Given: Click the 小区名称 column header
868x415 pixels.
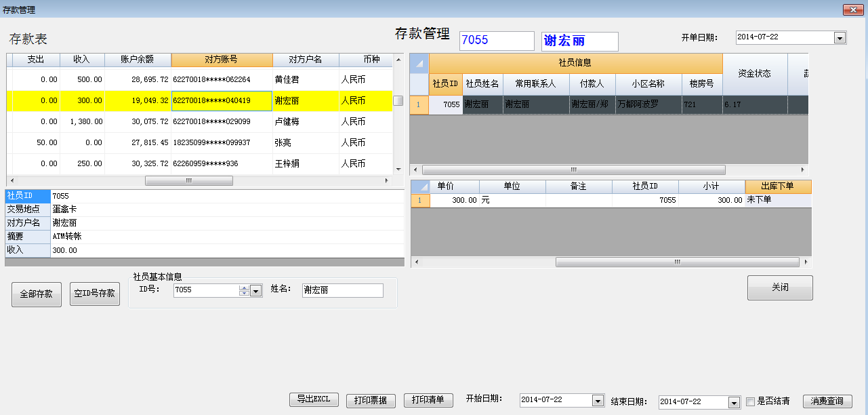Looking at the screenshot, I should [648, 83].
